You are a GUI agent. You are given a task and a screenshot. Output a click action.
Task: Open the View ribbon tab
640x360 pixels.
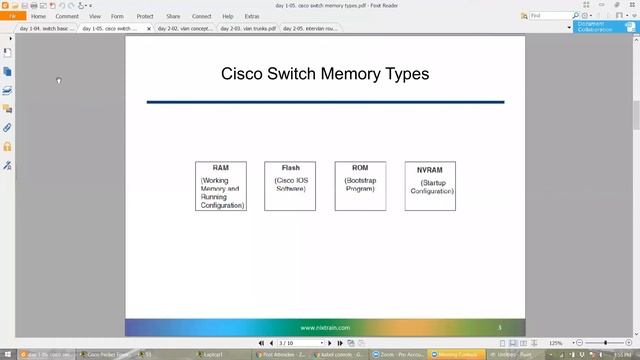coord(95,16)
